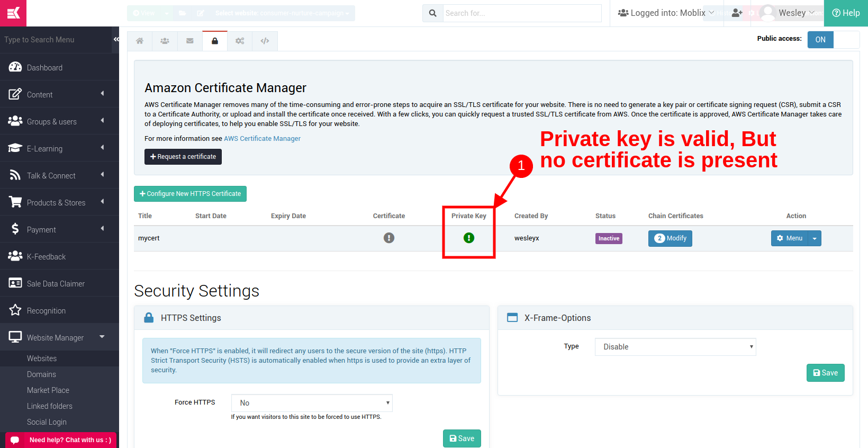Open the gears settings tab icon
This screenshot has height=448, width=868.
pyautogui.click(x=240, y=41)
